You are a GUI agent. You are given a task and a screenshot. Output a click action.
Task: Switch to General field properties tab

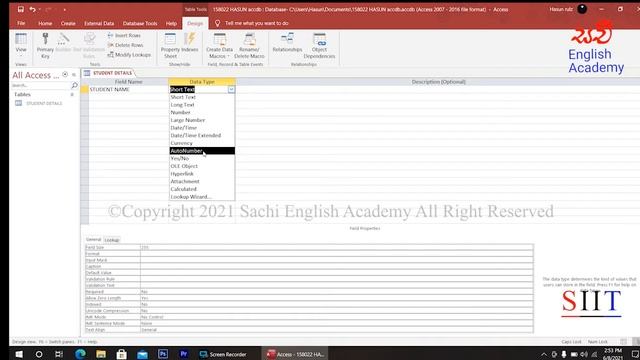[x=93, y=240]
